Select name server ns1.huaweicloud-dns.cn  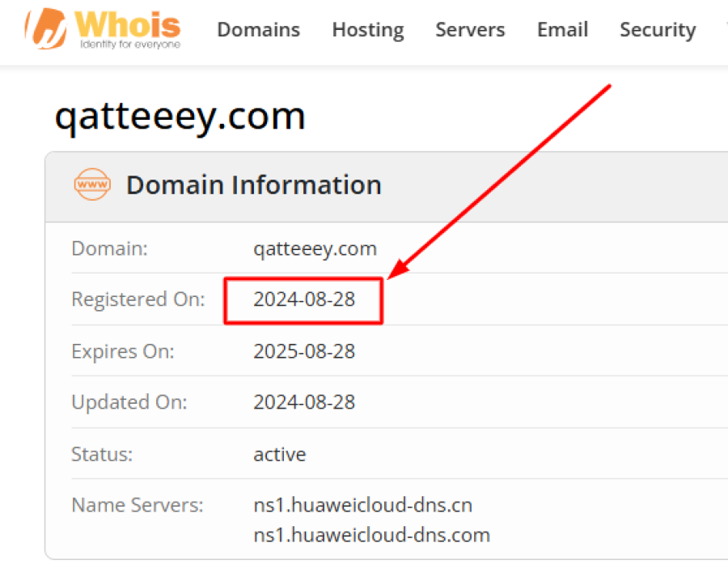(362, 505)
